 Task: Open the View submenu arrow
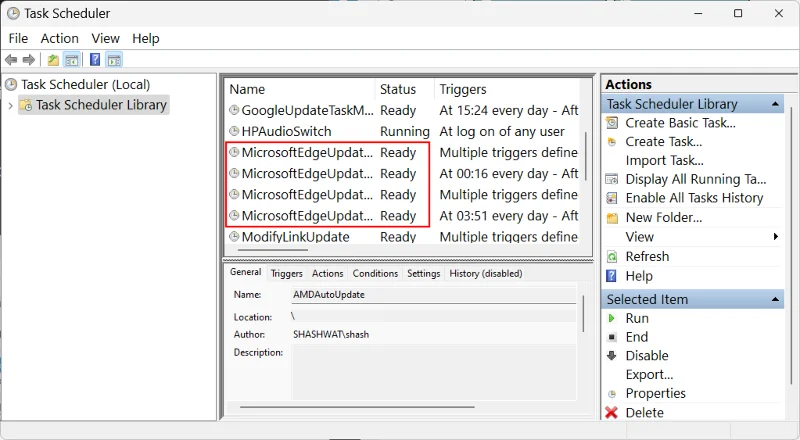776,236
